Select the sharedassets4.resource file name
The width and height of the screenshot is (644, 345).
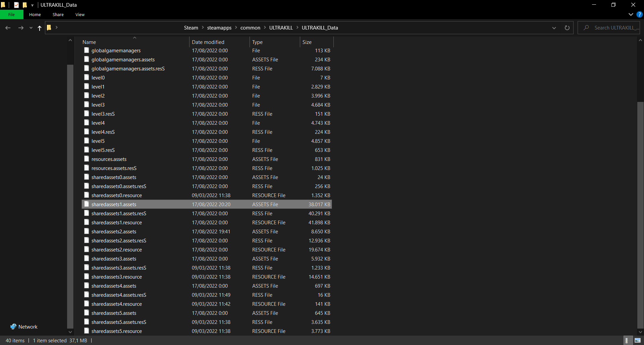pos(116,304)
